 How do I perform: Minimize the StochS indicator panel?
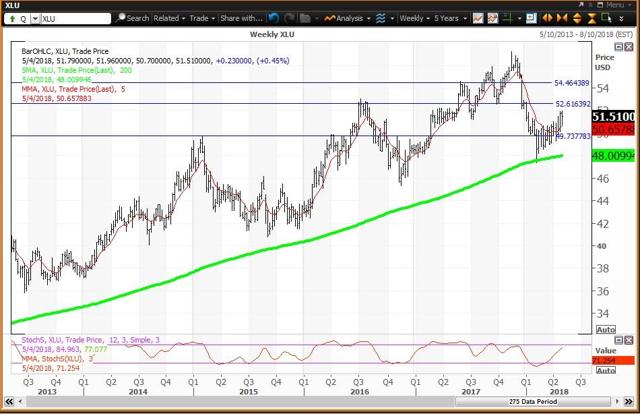tap(619, 340)
